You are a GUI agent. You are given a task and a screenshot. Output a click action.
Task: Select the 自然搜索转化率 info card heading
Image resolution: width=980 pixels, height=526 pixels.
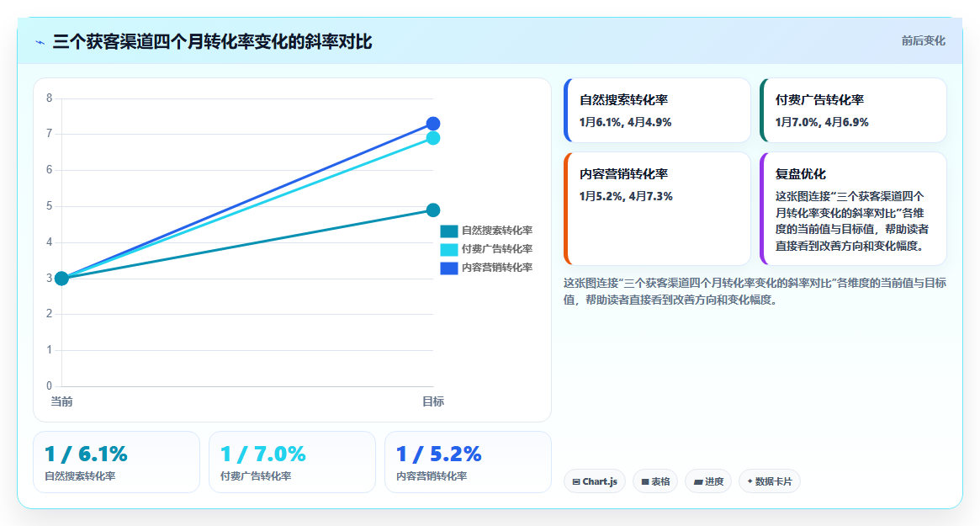tap(623, 100)
